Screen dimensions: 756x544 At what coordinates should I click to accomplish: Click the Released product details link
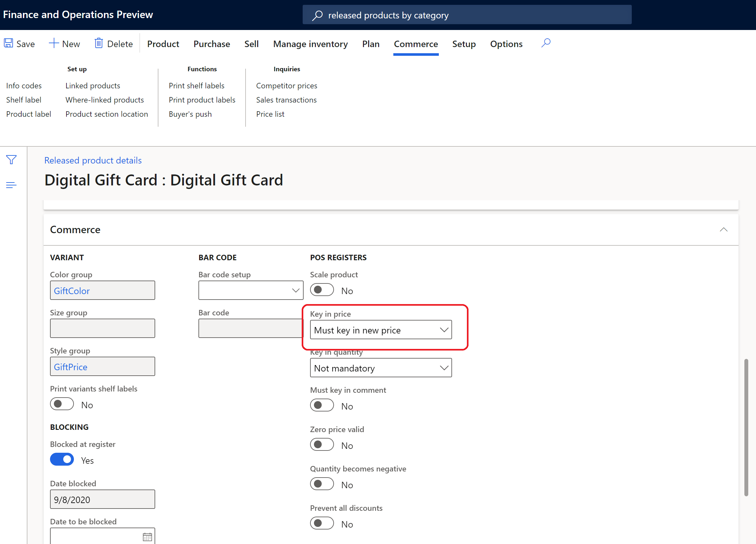point(93,160)
